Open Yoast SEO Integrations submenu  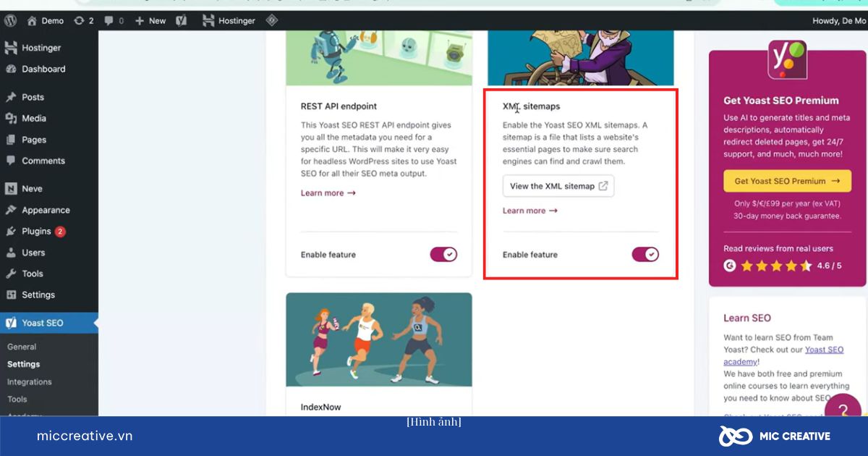29,381
